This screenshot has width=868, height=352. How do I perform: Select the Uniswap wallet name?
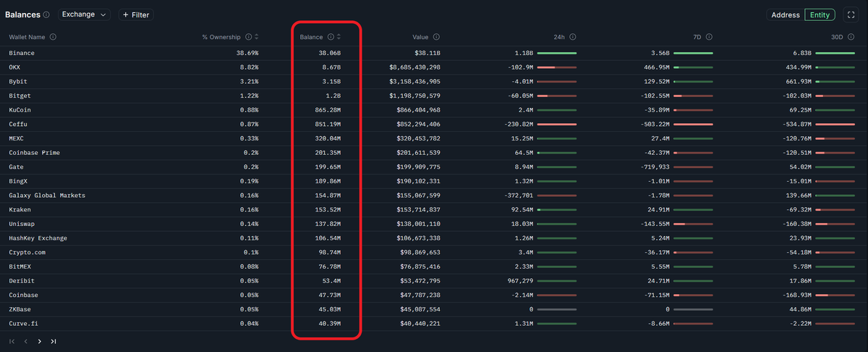[x=22, y=224]
